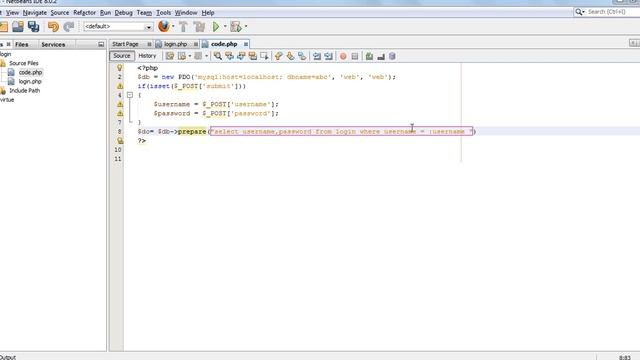Screen dimensions: 640x360
Task: Click Stop Macro Recording icon
Action: point(355,56)
